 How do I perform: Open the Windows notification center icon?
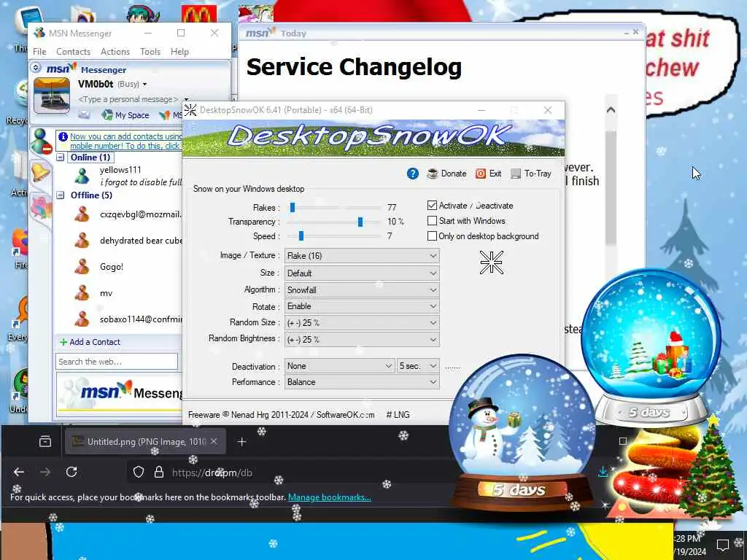click(723, 545)
